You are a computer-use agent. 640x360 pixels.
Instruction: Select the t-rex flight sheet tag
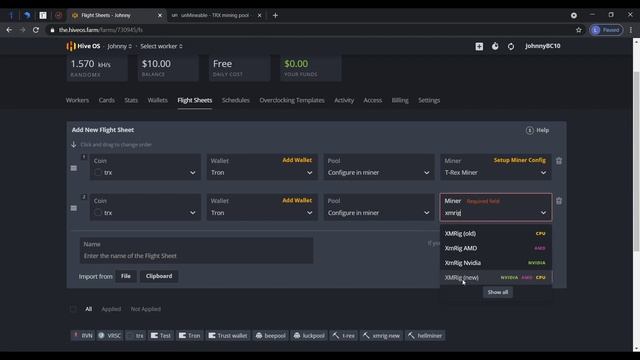[344, 336]
